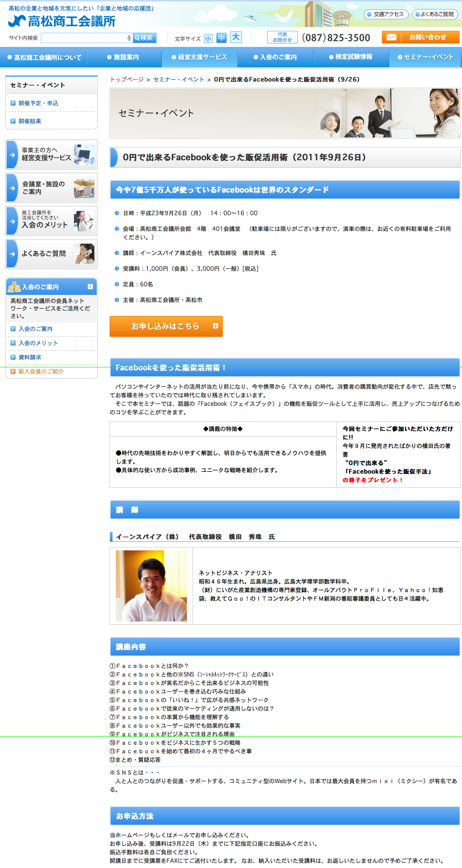Viewport: 462px width, 868px height.
Task: Open sidebar 入会のご案内 list link
Action: pos(36,329)
